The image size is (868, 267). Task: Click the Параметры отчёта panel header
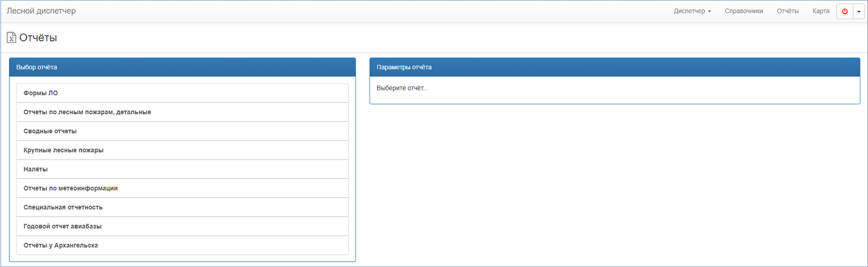click(x=615, y=67)
